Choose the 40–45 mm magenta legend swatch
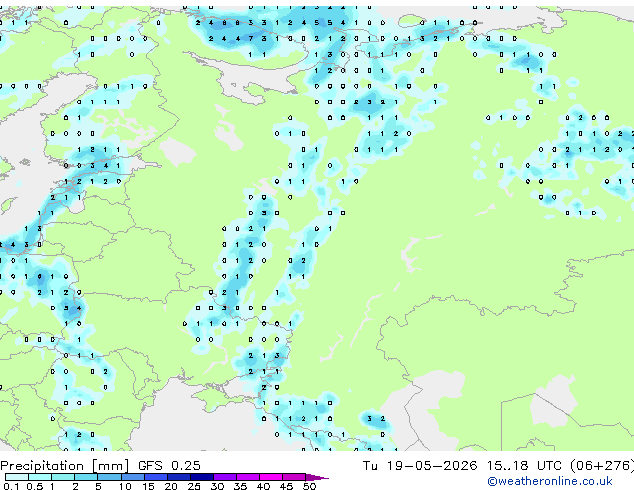This screenshot has width=634, height=490. pos(271,477)
